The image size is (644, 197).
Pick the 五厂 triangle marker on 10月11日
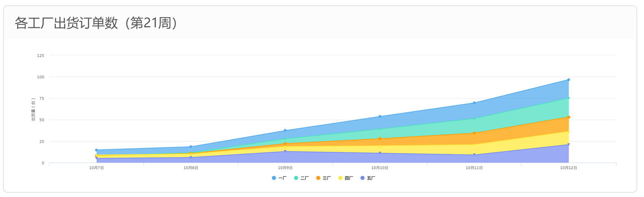point(474,155)
